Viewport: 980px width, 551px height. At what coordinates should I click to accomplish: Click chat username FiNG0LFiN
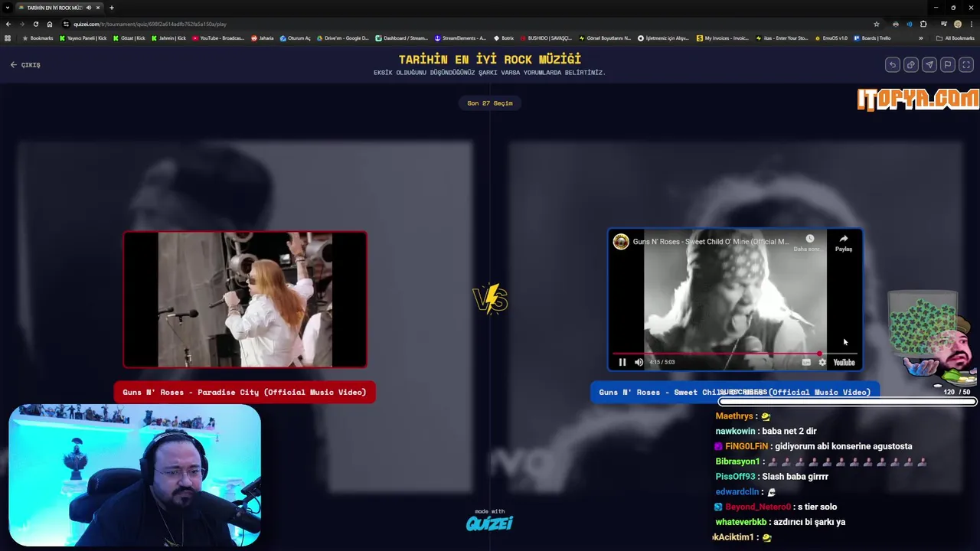point(746,446)
